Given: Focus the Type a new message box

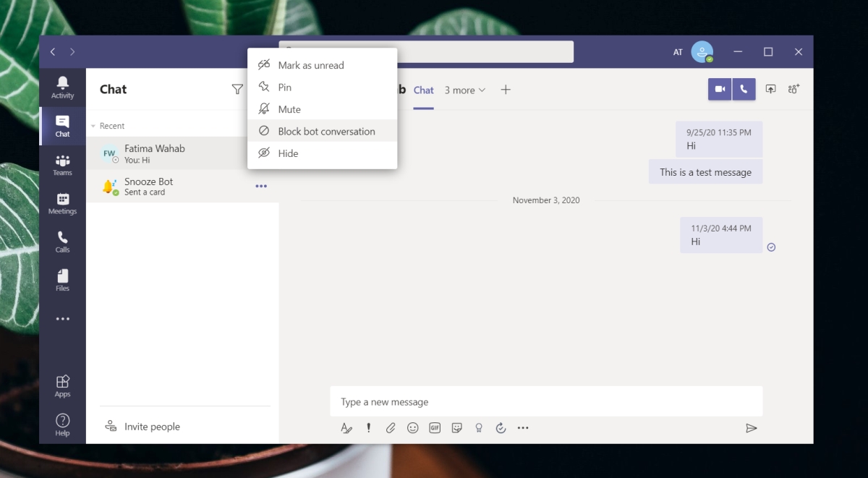Looking at the screenshot, I should click(546, 401).
